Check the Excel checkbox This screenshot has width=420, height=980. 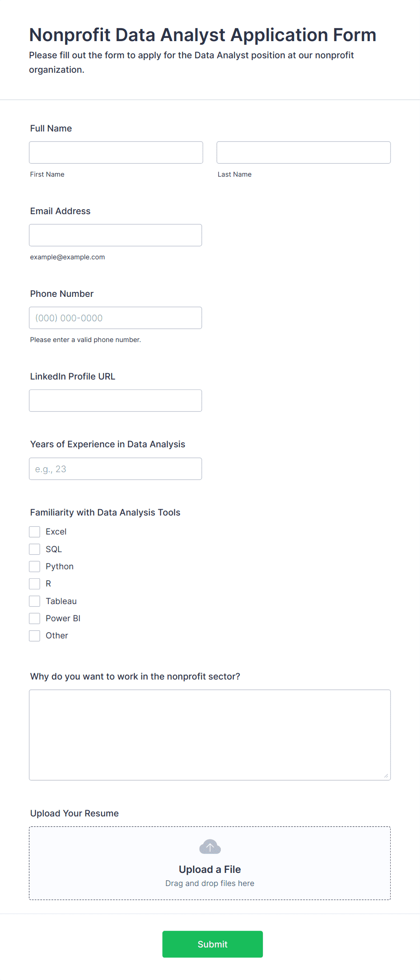(x=35, y=532)
